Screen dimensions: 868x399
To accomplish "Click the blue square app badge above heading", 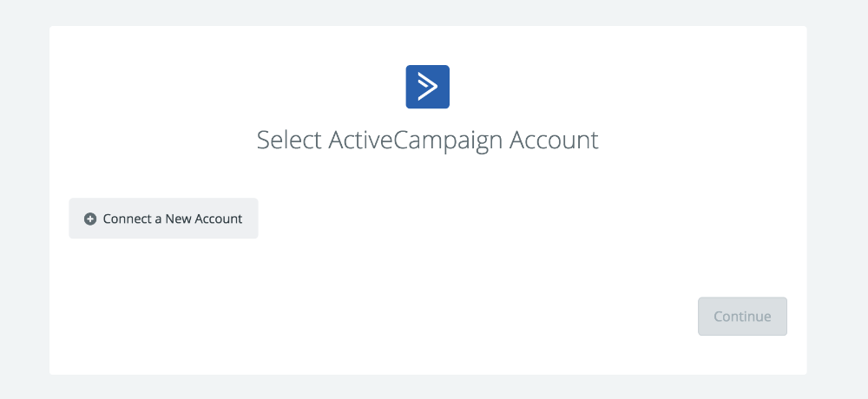I will coord(427,87).
